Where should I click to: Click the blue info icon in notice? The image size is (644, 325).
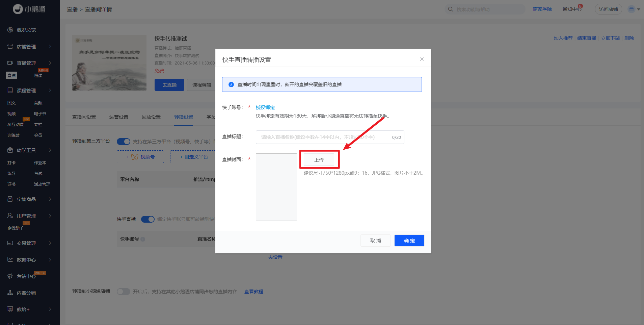pyautogui.click(x=231, y=84)
